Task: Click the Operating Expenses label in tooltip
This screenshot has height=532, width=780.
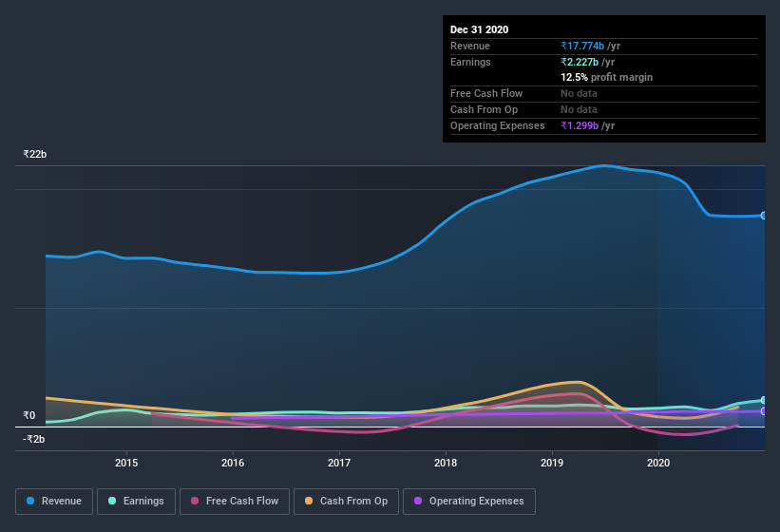Action: (498, 125)
